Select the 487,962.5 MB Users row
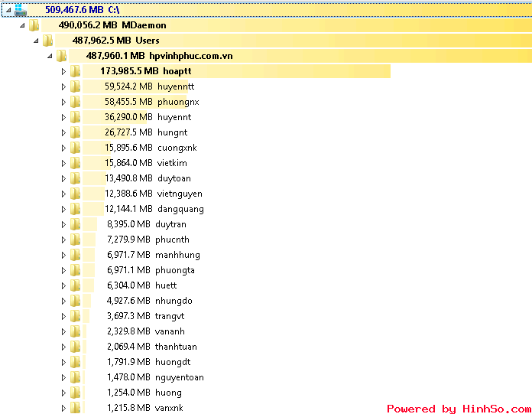The height and width of the screenshot is (414, 532). pos(294,41)
